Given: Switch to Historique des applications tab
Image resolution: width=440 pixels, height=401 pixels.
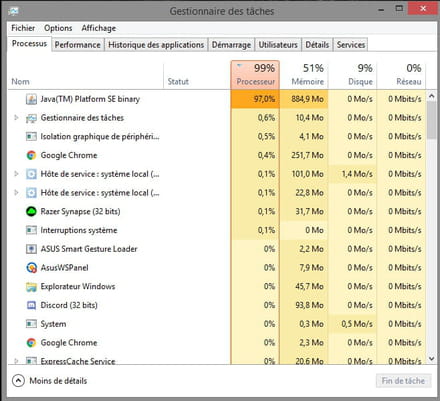Looking at the screenshot, I should pyautogui.click(x=156, y=45).
